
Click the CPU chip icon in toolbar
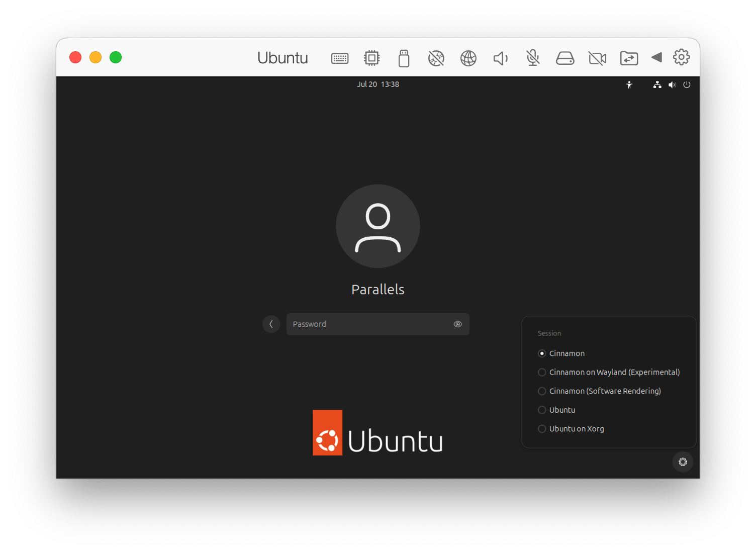[x=372, y=58]
